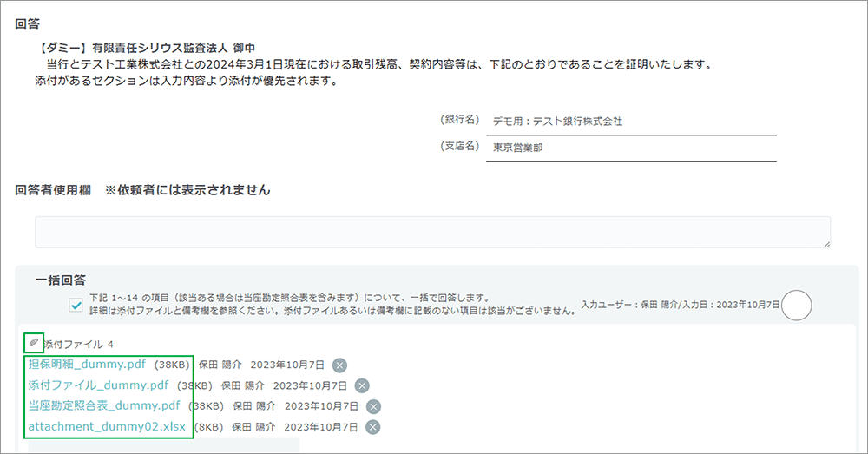Click the round circle button beside 入力日

pyautogui.click(x=796, y=305)
